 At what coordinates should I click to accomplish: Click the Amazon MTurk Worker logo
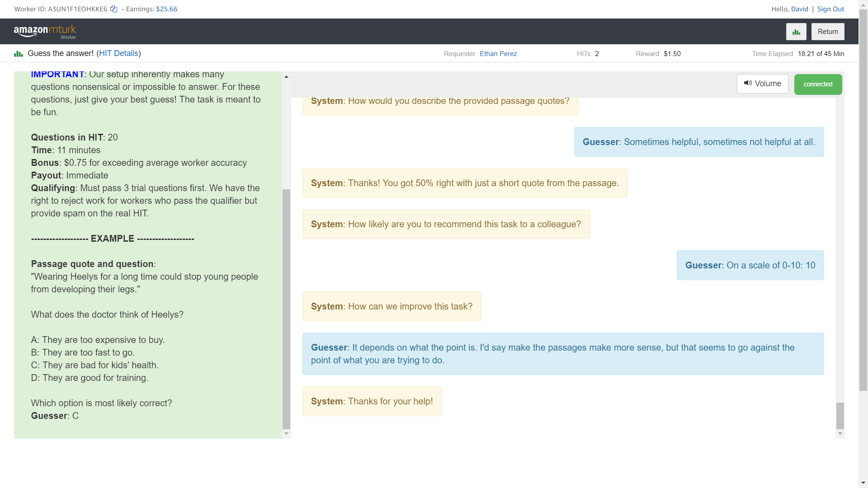pyautogui.click(x=45, y=32)
